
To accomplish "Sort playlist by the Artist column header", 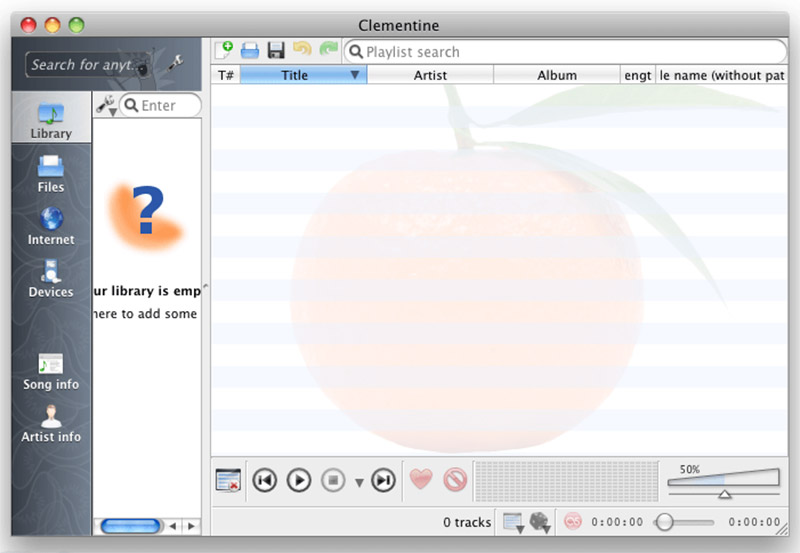I will click(x=430, y=75).
